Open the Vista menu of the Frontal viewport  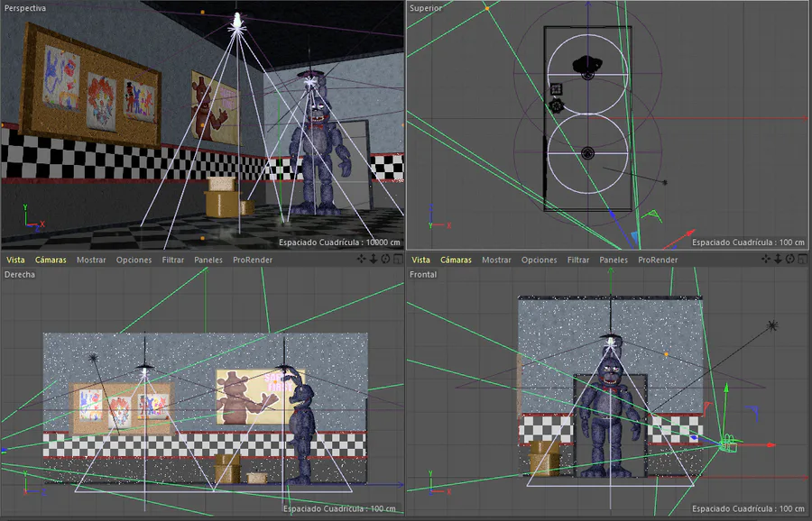pos(421,260)
